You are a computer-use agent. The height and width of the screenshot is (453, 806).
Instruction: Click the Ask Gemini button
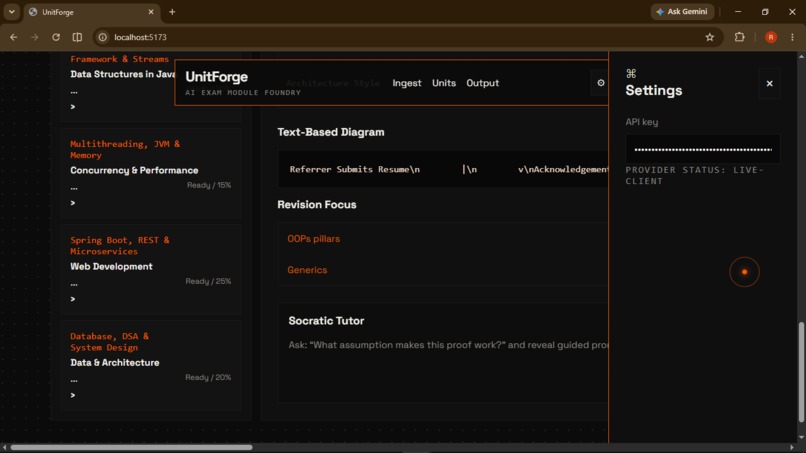click(682, 12)
